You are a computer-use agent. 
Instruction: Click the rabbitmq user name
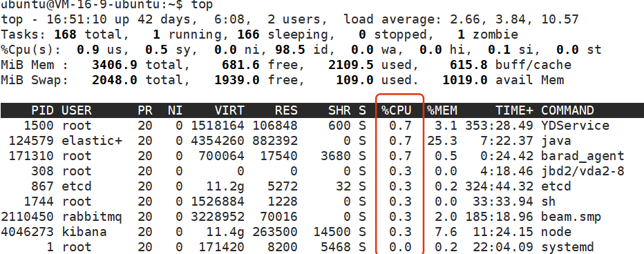pos(92,217)
